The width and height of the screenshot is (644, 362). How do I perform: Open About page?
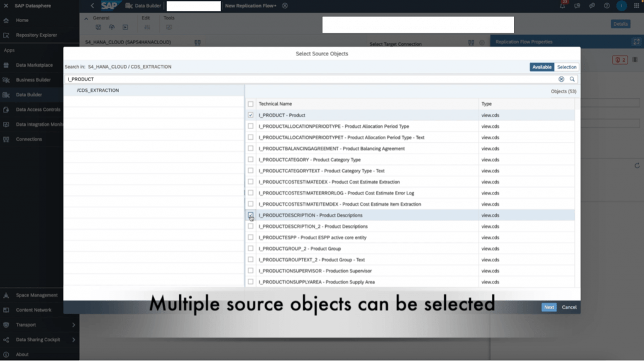(22, 354)
